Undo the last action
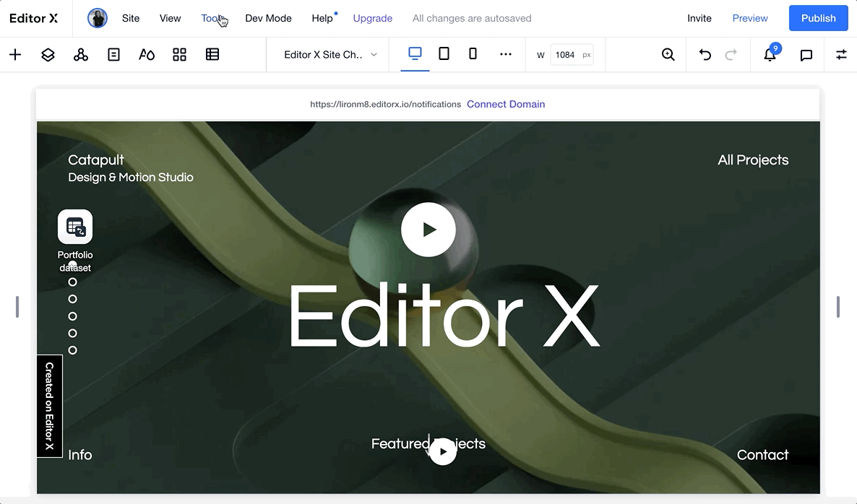 point(705,55)
